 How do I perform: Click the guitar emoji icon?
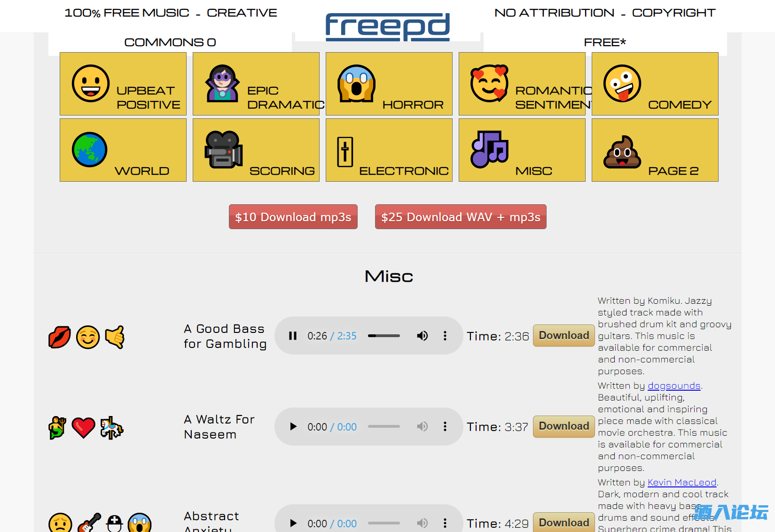89,523
